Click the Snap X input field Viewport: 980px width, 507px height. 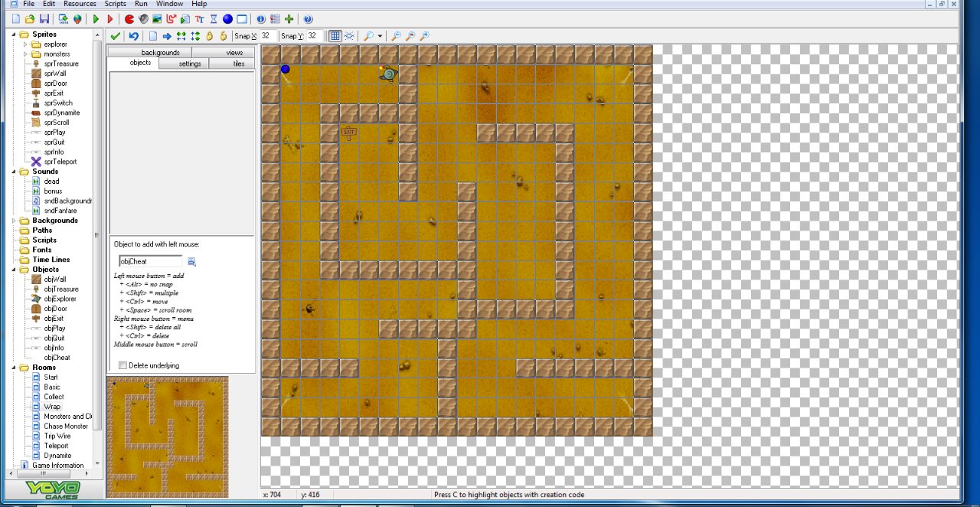[268, 36]
